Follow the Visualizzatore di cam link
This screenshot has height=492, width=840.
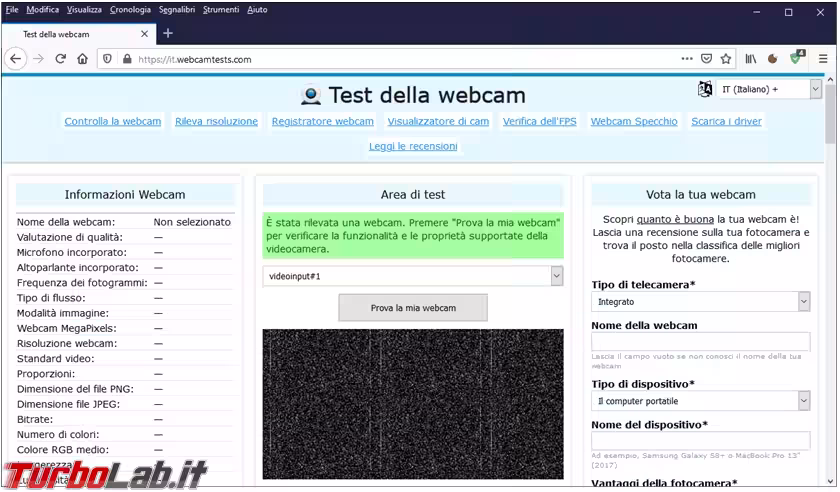(438, 122)
